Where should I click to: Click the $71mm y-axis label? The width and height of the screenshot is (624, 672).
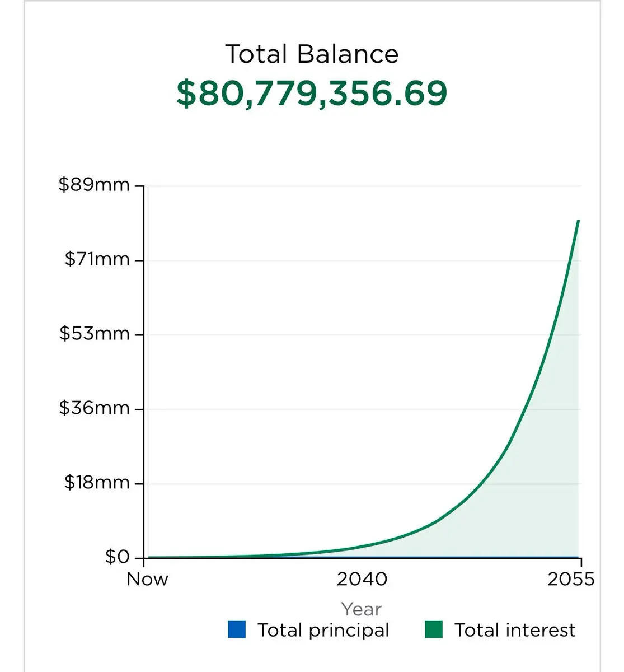[x=97, y=259]
